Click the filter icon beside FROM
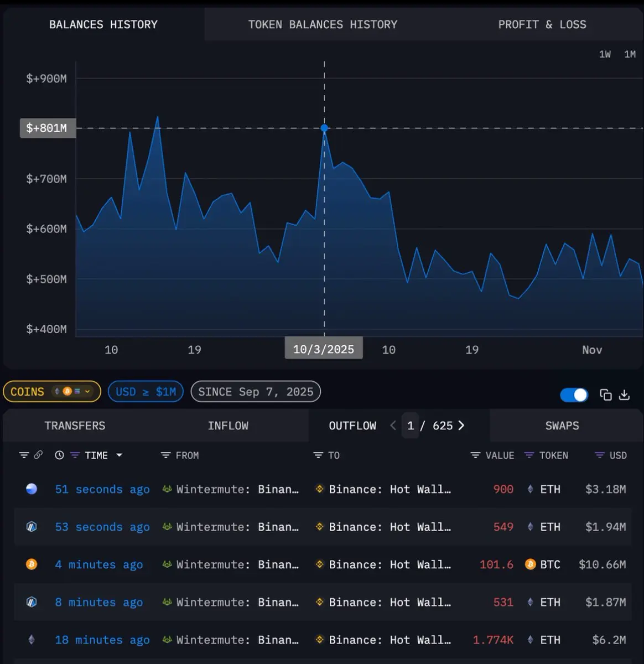This screenshot has width=644, height=664. [165, 455]
